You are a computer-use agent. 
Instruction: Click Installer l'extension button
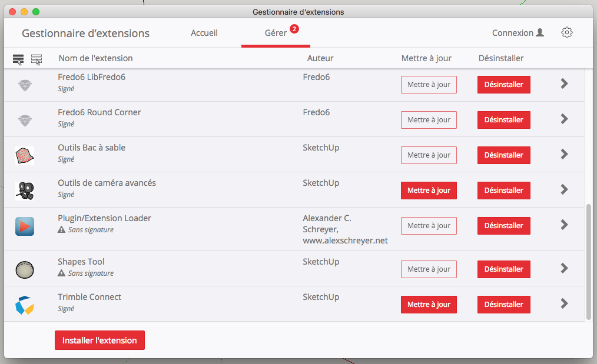pos(99,340)
